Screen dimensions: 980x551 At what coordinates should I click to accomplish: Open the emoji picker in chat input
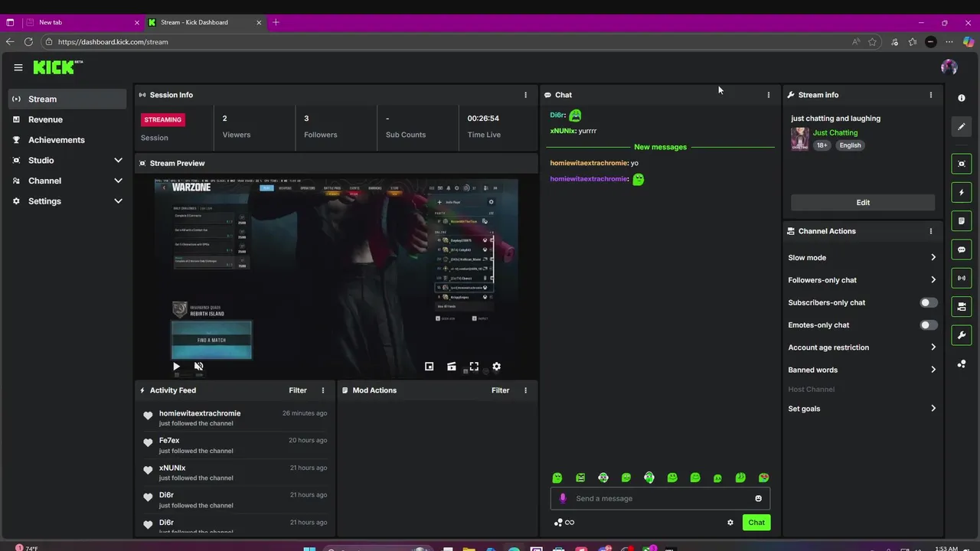(x=759, y=498)
